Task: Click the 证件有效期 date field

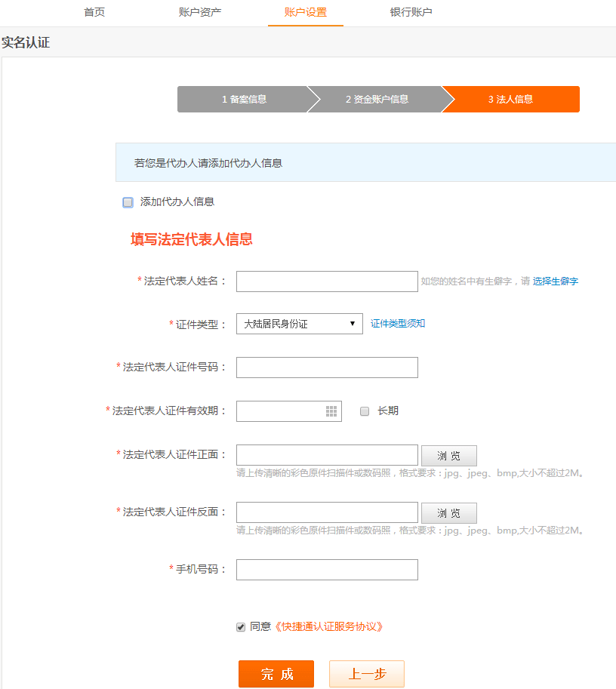Action: coord(289,411)
